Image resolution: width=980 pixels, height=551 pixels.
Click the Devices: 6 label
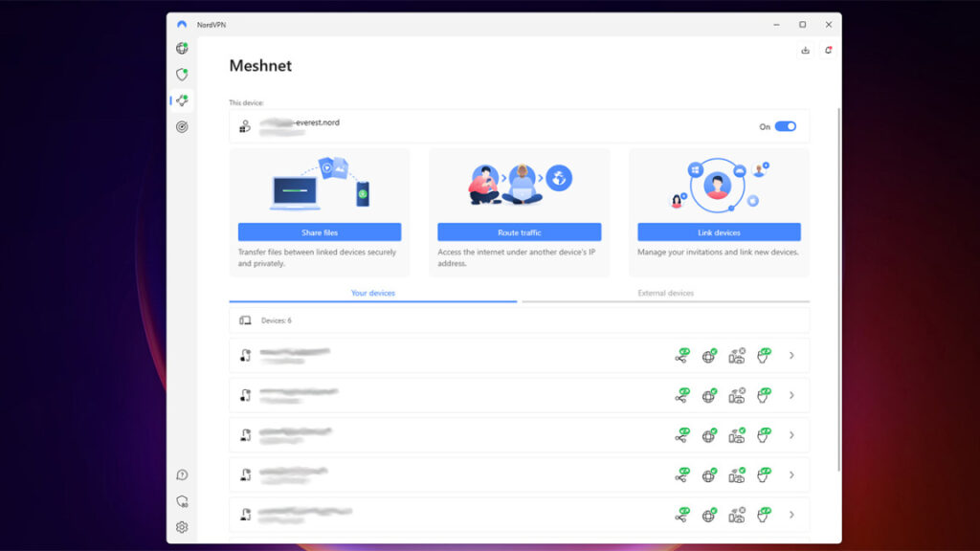(x=277, y=320)
